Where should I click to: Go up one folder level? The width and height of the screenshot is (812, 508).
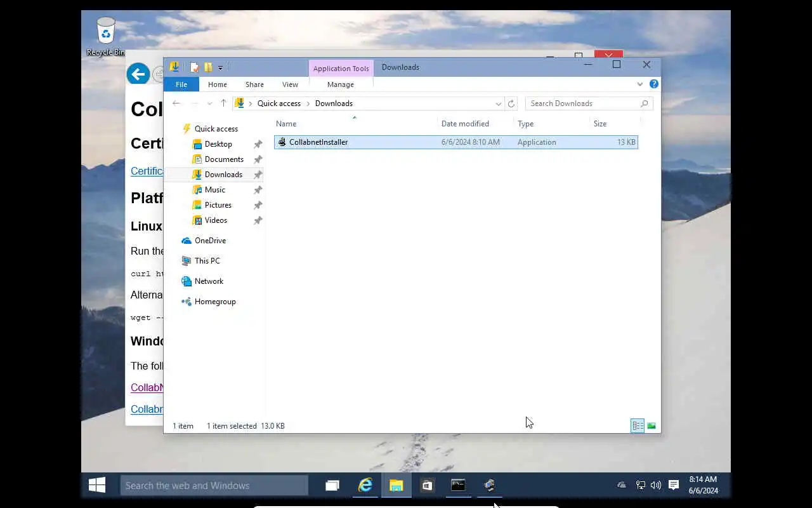(x=223, y=103)
